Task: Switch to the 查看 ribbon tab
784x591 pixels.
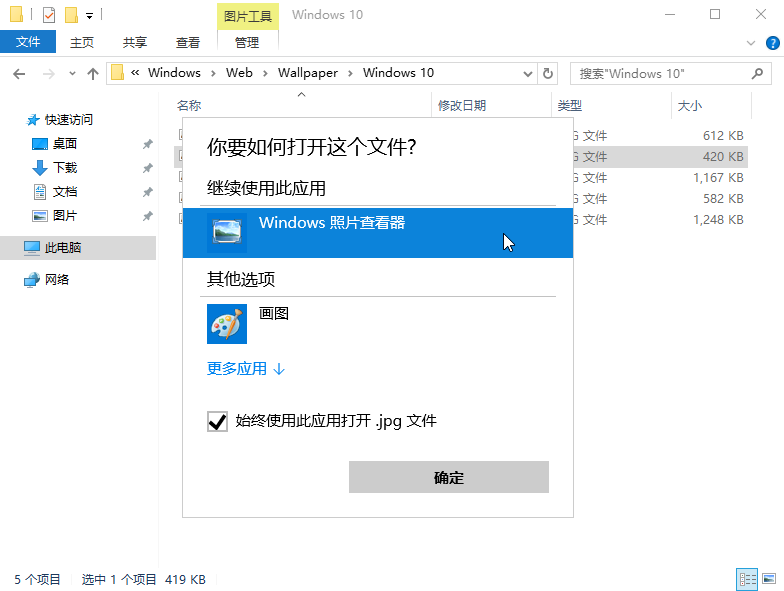Action: point(188,42)
